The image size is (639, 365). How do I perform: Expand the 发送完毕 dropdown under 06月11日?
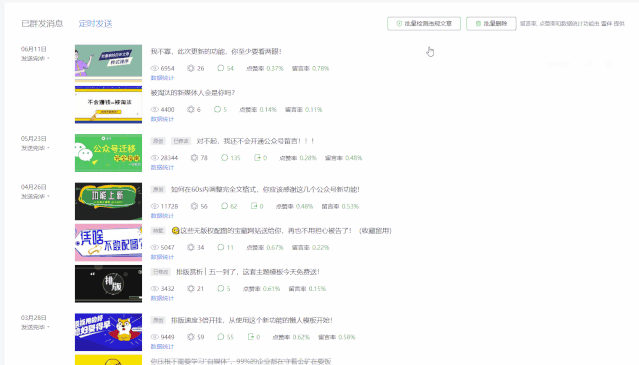pyautogui.click(x=35, y=58)
